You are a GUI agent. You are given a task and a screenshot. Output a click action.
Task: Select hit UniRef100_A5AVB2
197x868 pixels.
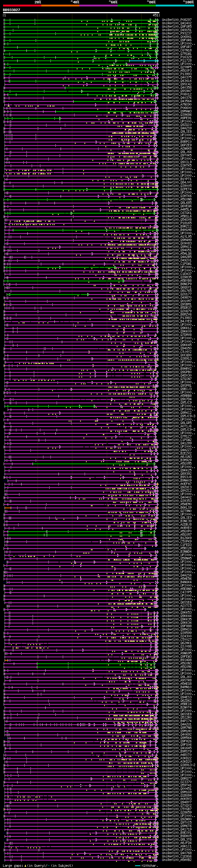coord(176,860)
